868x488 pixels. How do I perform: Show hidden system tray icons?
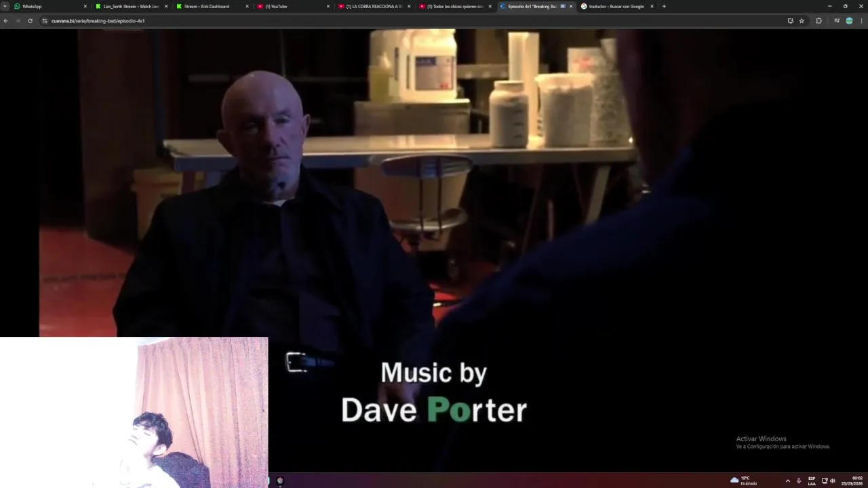787,481
